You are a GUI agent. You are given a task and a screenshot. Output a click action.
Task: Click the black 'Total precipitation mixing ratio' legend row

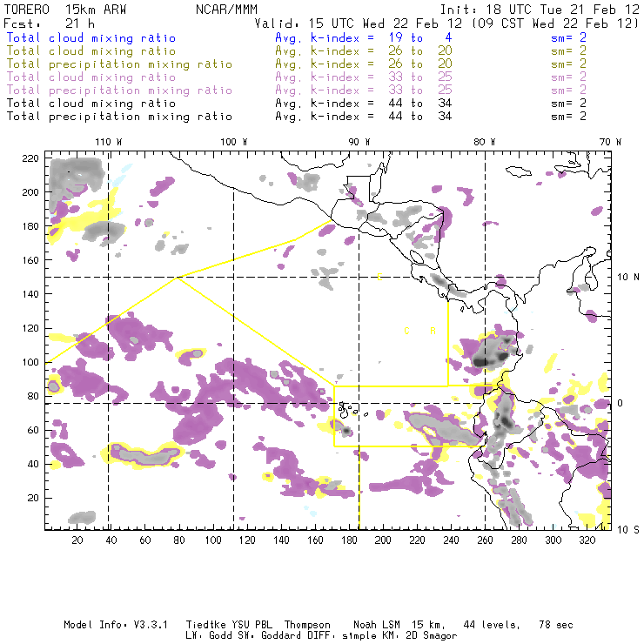119,117
